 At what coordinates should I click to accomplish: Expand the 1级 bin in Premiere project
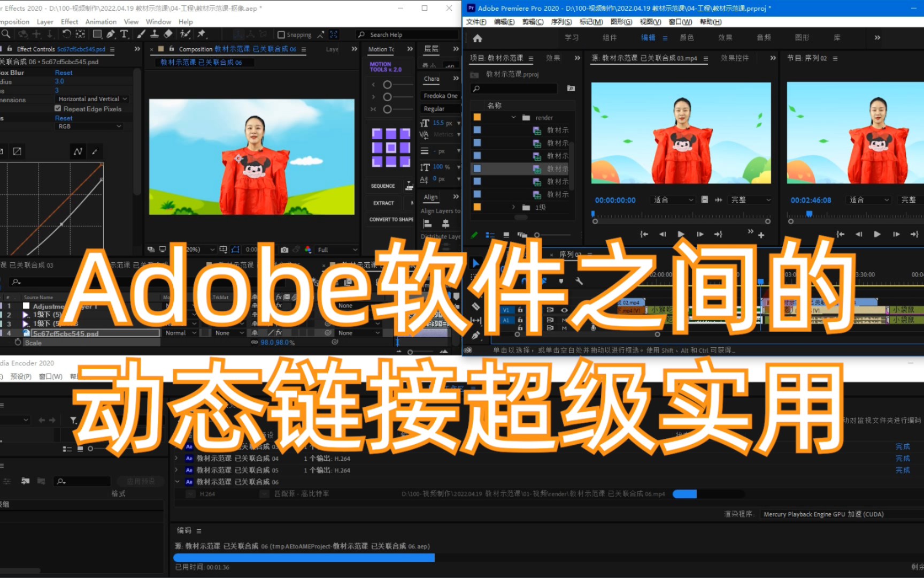pos(513,207)
